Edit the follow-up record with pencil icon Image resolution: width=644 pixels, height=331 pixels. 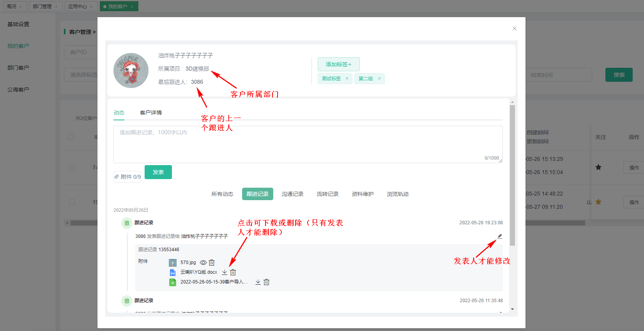point(500,236)
